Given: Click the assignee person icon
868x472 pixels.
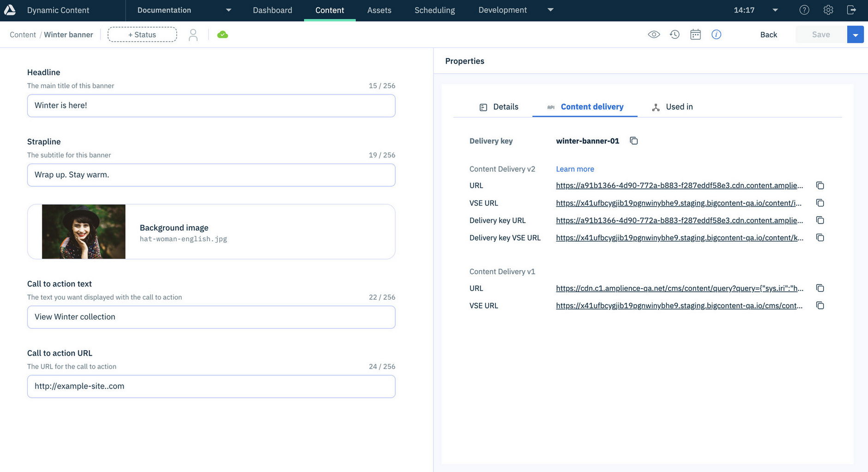Looking at the screenshot, I should coord(193,35).
